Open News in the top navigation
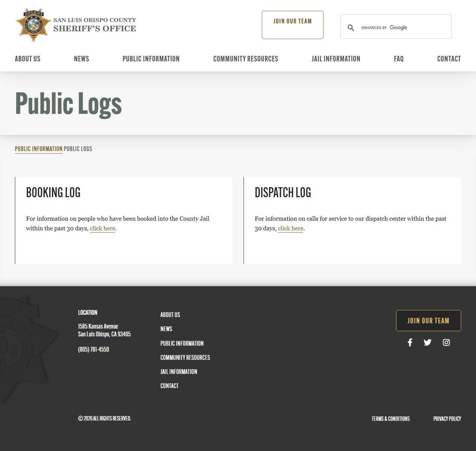Viewport: 476px width, 451px height. (81, 59)
